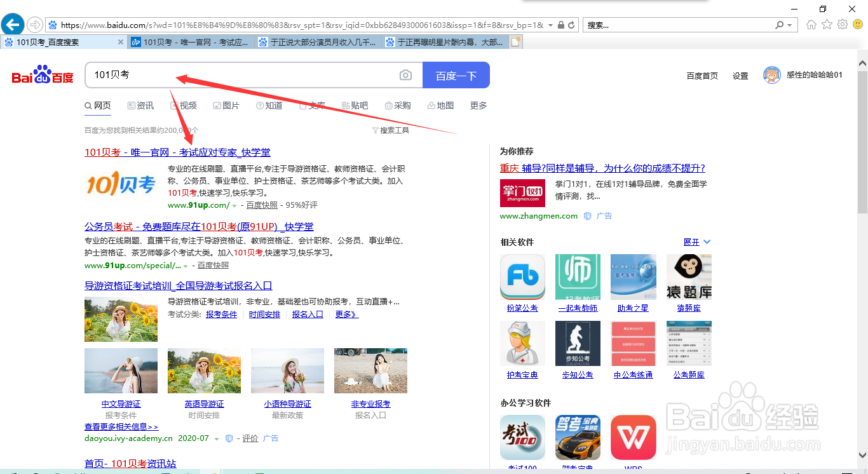The height and width of the screenshot is (474, 868).
Task: Expand arrow beside www.91up.com/special result
Action: pos(186,266)
